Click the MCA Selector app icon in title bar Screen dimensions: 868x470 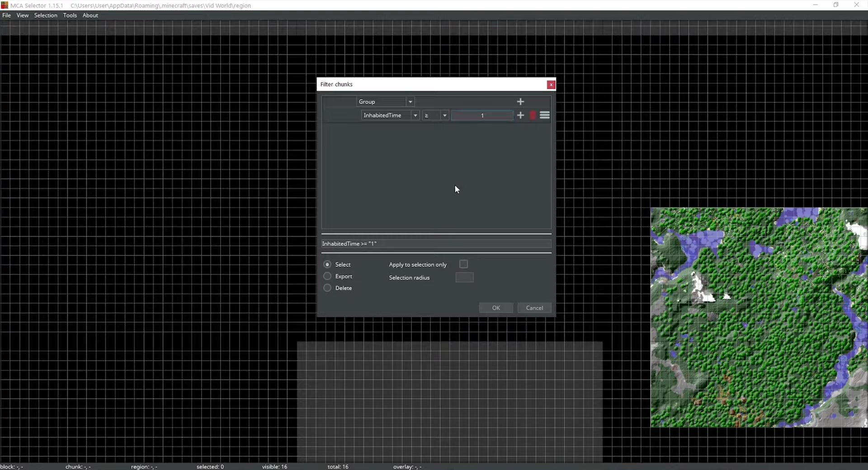click(x=5, y=5)
